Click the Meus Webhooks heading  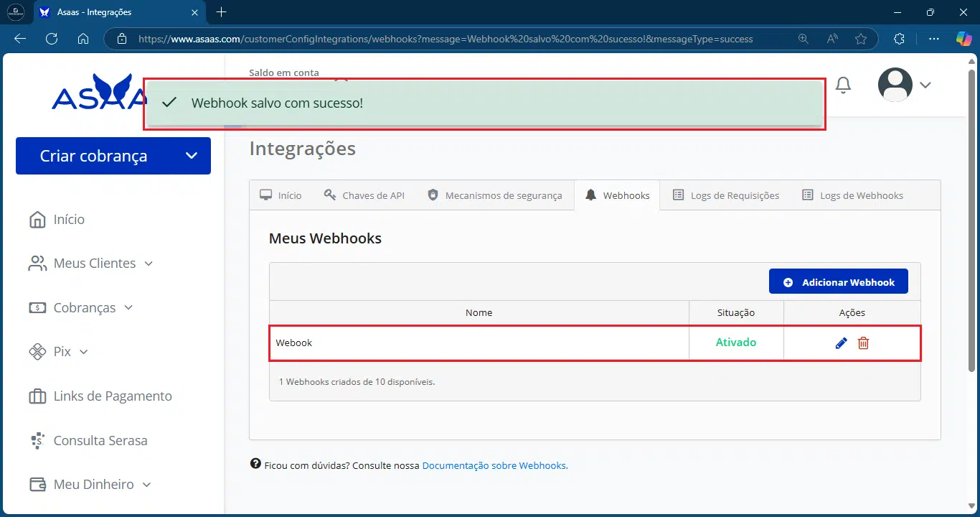[x=325, y=238]
